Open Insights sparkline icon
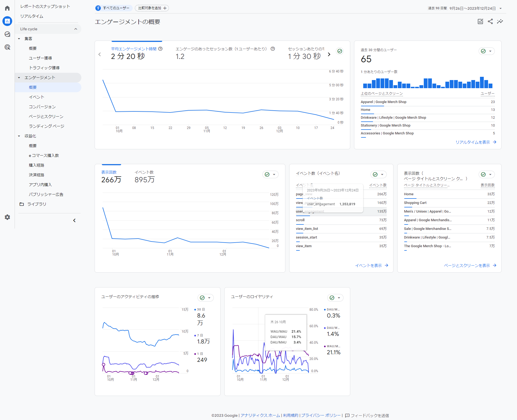 (x=500, y=21)
